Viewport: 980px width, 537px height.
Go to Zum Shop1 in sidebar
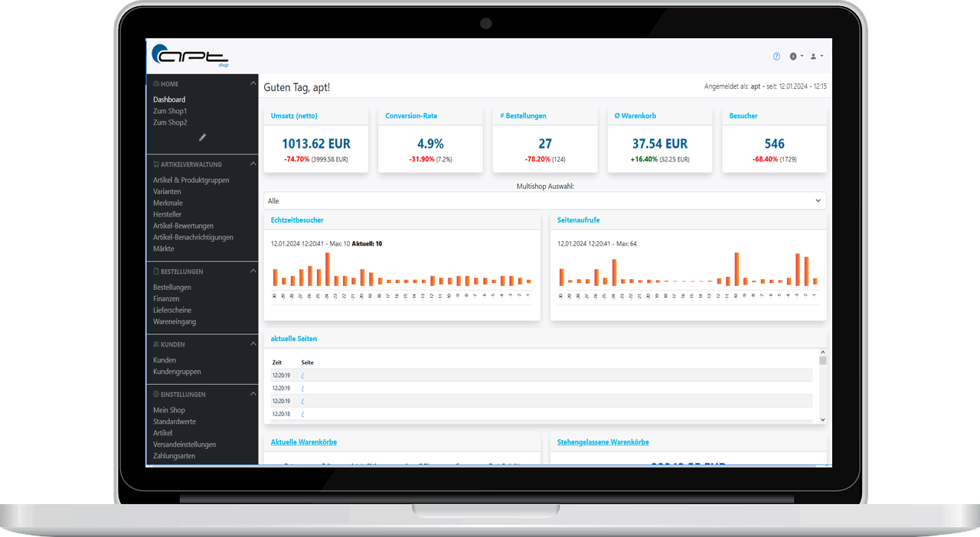pos(170,111)
